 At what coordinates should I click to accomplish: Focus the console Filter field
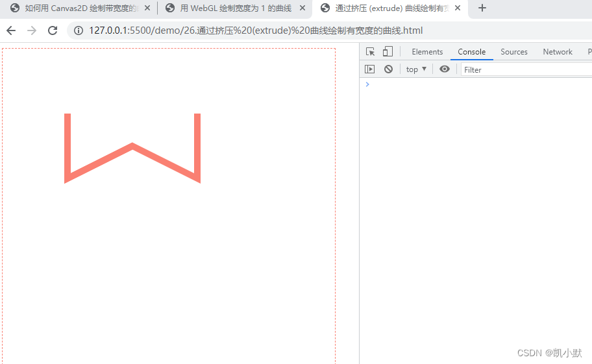point(526,70)
